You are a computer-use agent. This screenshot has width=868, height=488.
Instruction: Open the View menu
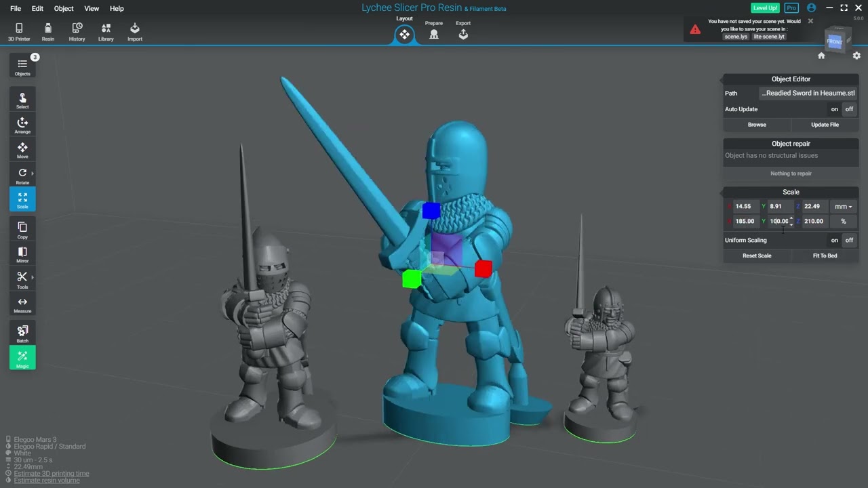92,9
